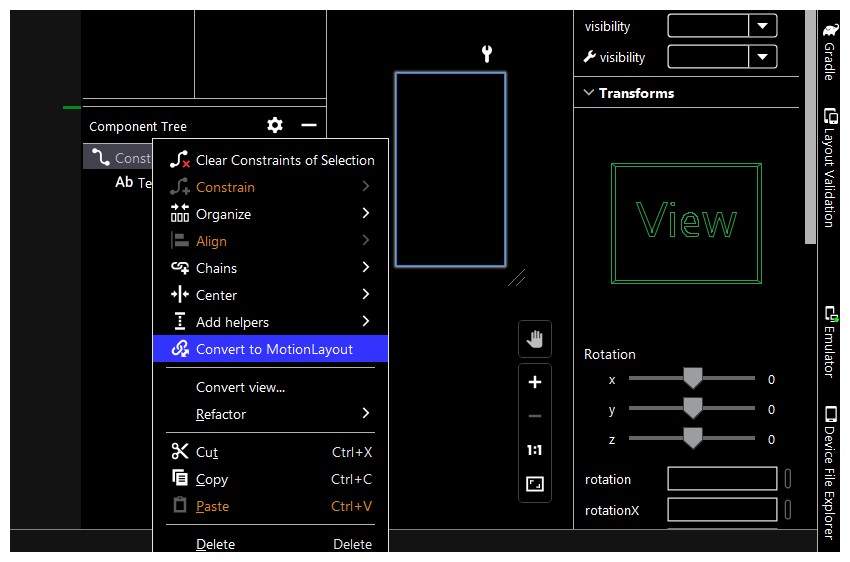Click the Copy pages icon
The width and height of the screenshot is (850, 562).
pos(180,477)
